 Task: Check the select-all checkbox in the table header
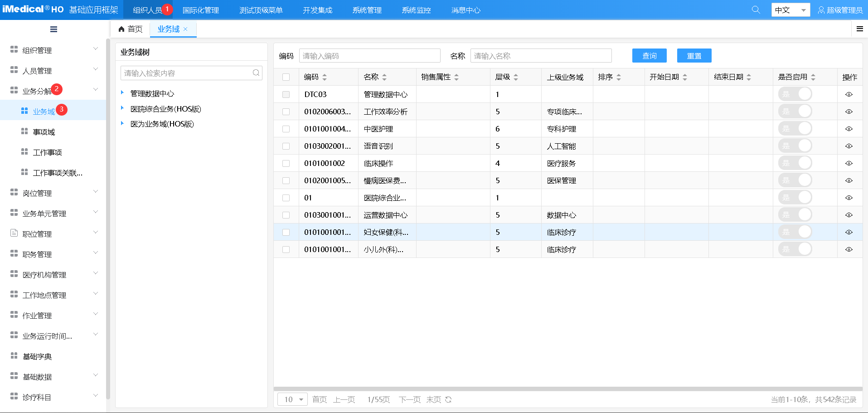[x=286, y=77]
